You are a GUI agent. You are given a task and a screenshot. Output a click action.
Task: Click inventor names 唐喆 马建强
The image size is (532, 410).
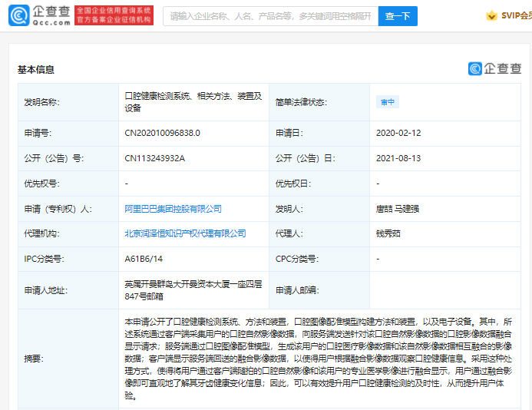[x=397, y=208]
